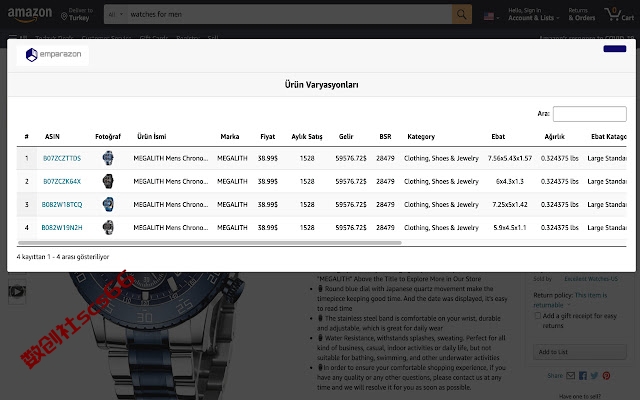Sort by the Kategory column header
Screen dimensions: 640x400
pos(421,137)
